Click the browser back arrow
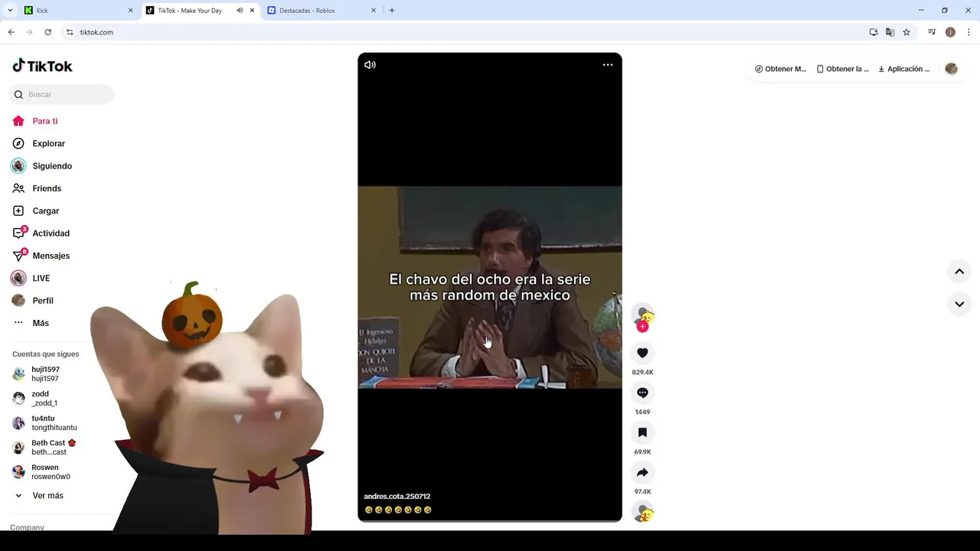The width and height of the screenshot is (980, 551). click(11, 32)
